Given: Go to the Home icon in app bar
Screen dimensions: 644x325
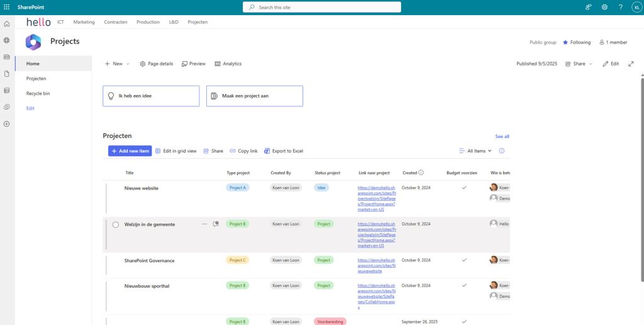Looking at the screenshot, I should (x=6, y=24).
